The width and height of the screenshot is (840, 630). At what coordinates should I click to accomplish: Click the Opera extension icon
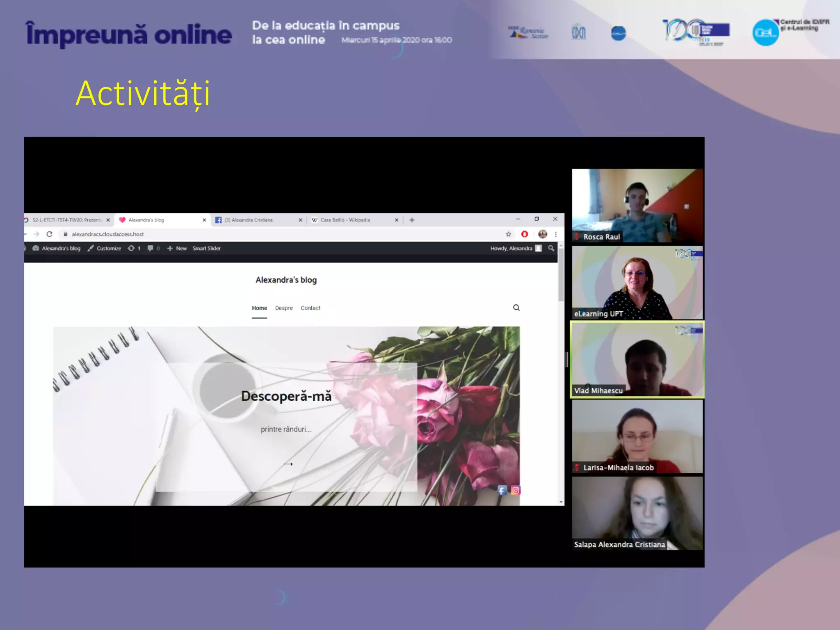pyautogui.click(x=524, y=234)
